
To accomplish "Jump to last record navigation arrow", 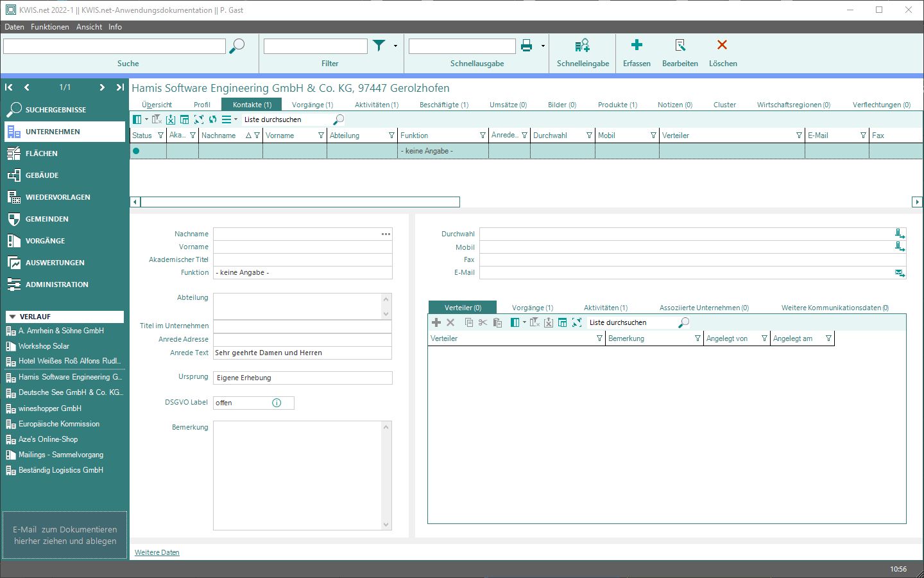I will pos(120,87).
